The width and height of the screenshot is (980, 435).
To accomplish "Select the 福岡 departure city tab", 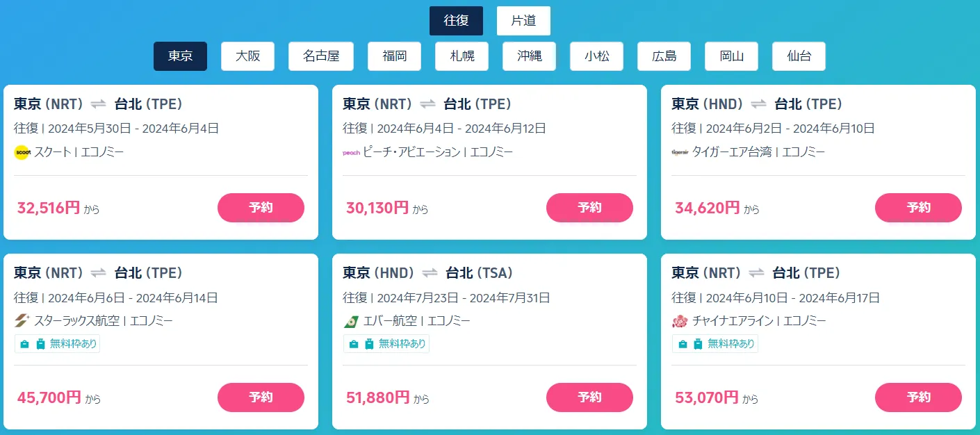I will 394,56.
